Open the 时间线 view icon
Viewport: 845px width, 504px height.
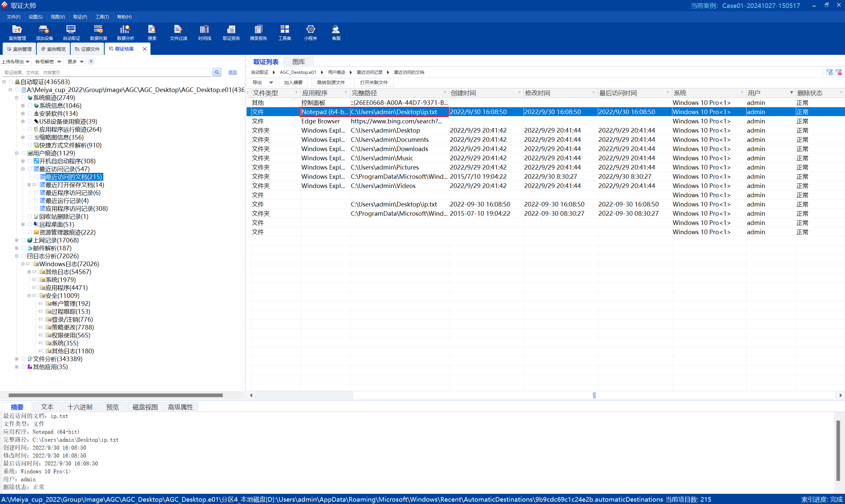(205, 33)
